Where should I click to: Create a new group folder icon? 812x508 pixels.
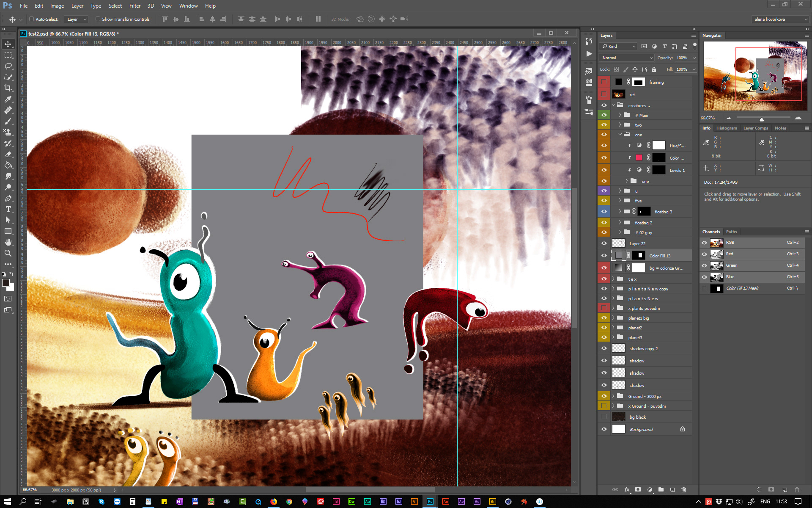point(661,490)
